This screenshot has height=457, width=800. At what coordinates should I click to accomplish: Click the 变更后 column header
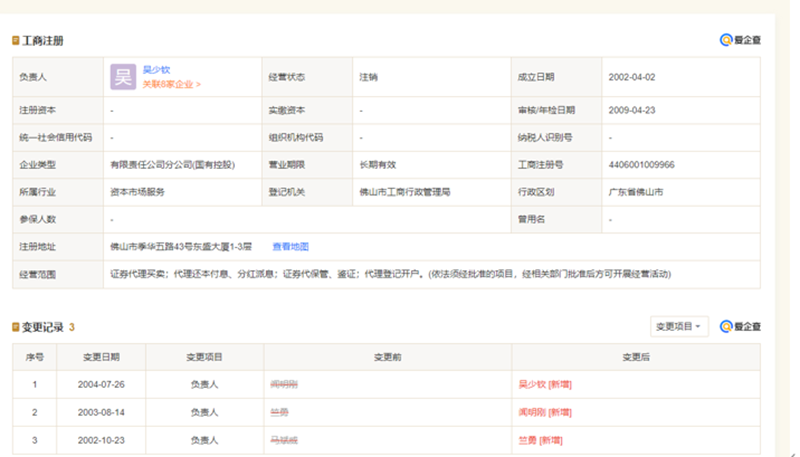[636, 357]
